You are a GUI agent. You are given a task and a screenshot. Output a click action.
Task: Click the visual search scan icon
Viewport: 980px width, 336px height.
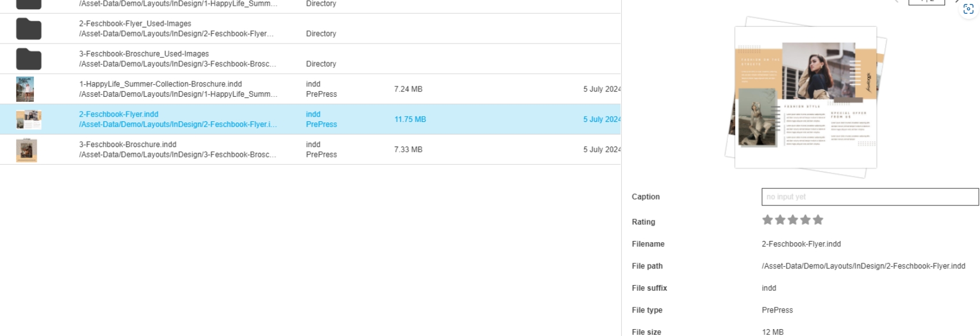coord(969,9)
